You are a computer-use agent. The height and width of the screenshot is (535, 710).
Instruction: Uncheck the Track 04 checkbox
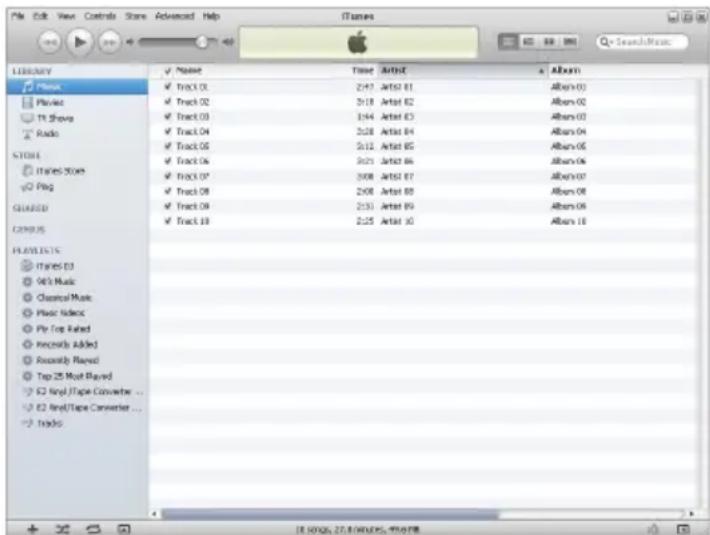[168, 132]
